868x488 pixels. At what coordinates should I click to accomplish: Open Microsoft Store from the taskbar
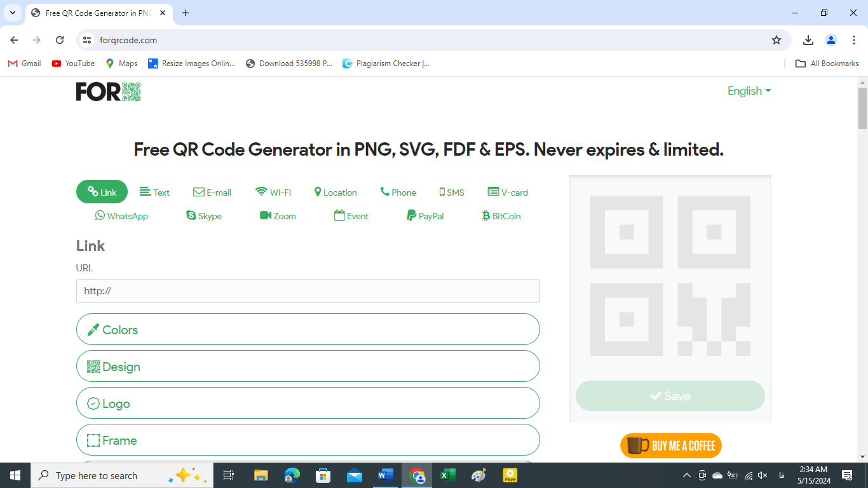click(x=323, y=475)
